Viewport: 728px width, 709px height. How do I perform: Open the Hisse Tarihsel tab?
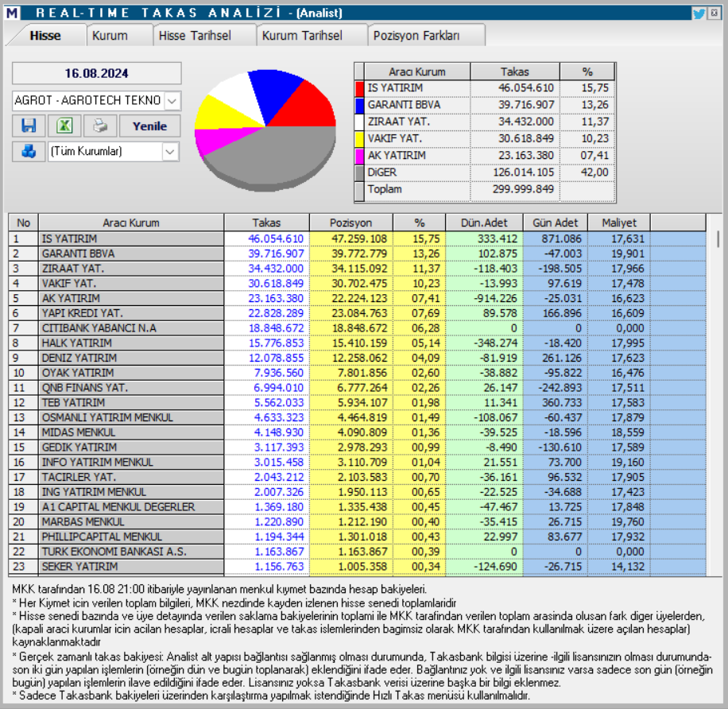[x=195, y=36]
